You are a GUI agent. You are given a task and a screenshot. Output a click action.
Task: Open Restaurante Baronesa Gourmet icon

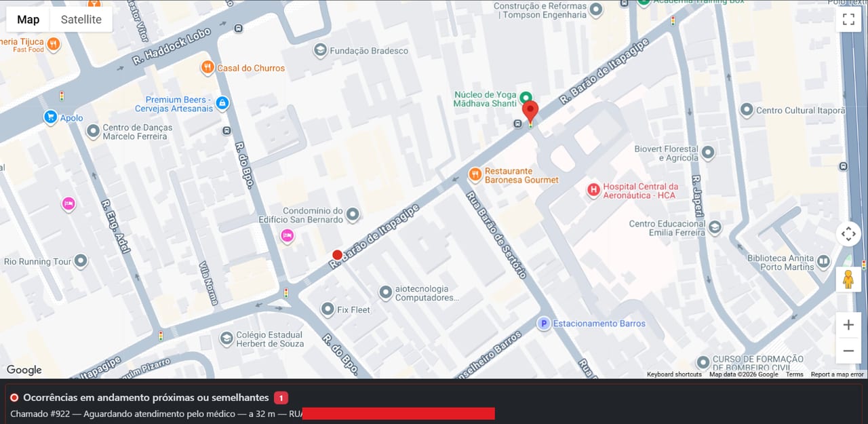coord(475,174)
